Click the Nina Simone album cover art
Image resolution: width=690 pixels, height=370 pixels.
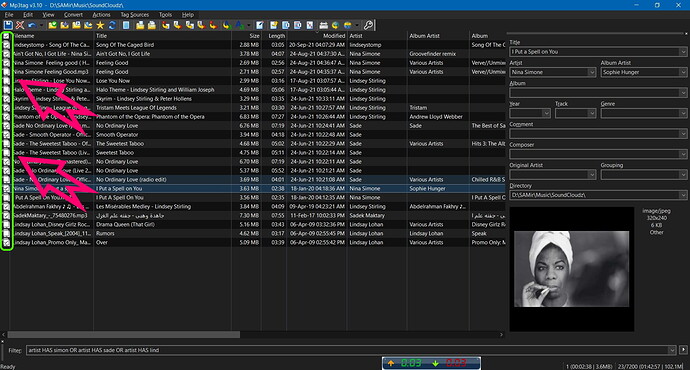[x=572, y=269]
